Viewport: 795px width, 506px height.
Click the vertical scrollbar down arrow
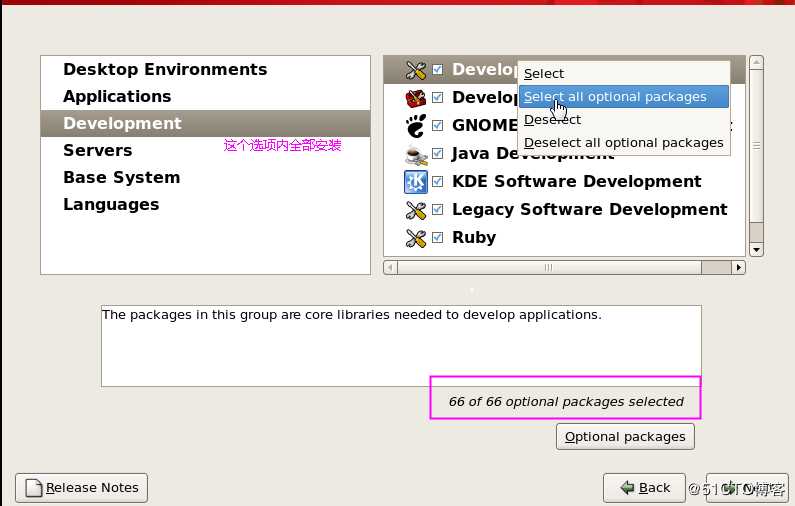click(756, 249)
